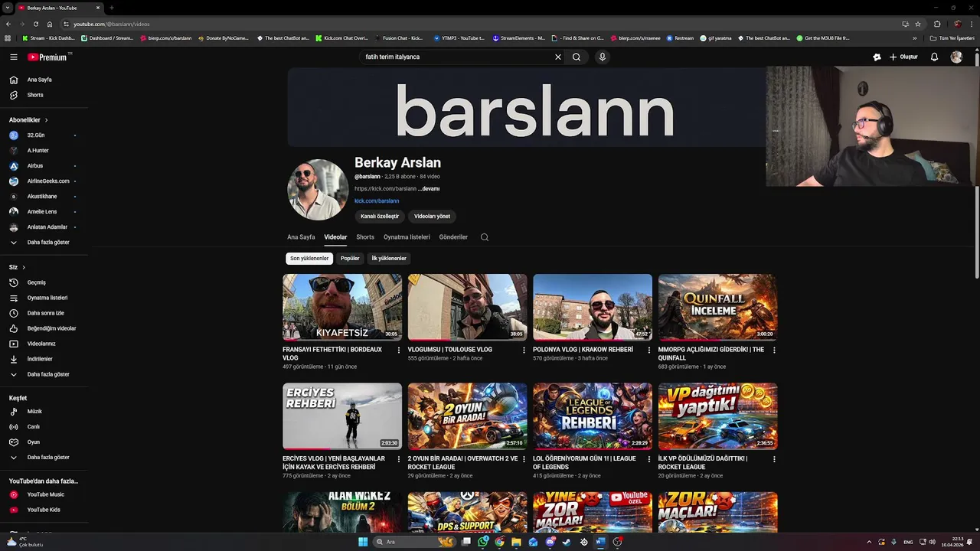The image size is (980, 551).
Task: Click Videoları yönet button
Action: pyautogui.click(x=432, y=217)
